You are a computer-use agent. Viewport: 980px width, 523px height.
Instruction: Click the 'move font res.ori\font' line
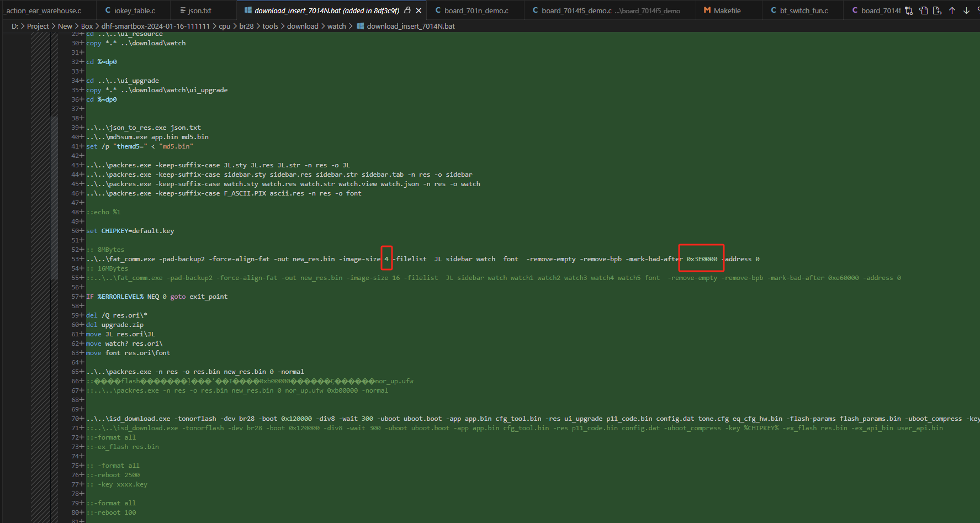point(128,353)
